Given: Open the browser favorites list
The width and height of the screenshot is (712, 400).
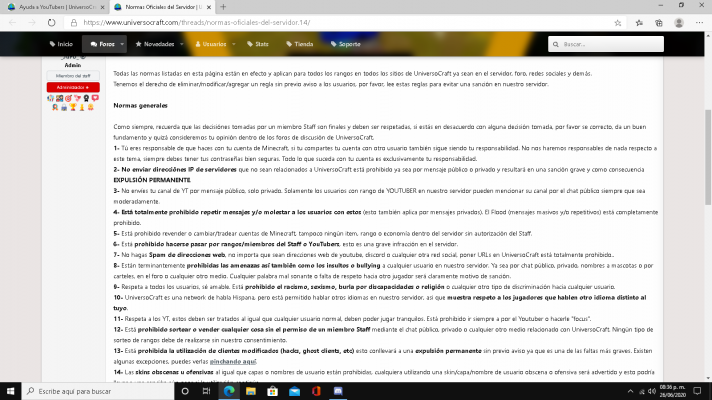Looking at the screenshot, I should [x=639, y=23].
